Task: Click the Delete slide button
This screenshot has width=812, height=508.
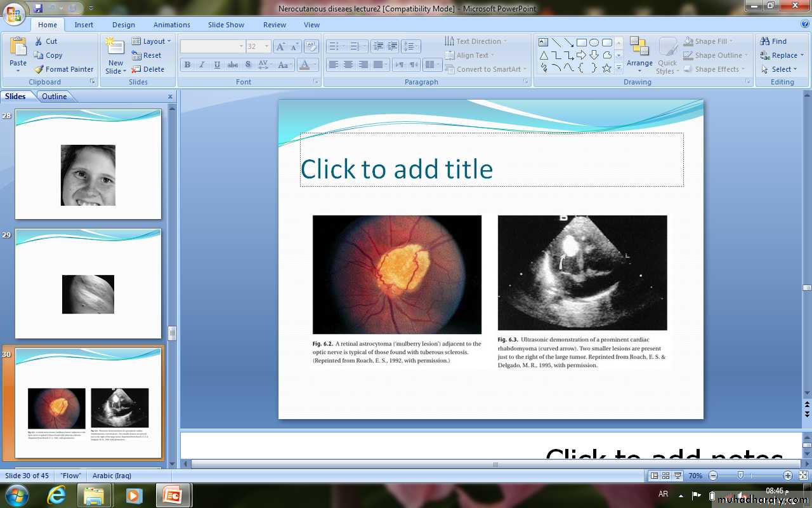Action: 148,69
